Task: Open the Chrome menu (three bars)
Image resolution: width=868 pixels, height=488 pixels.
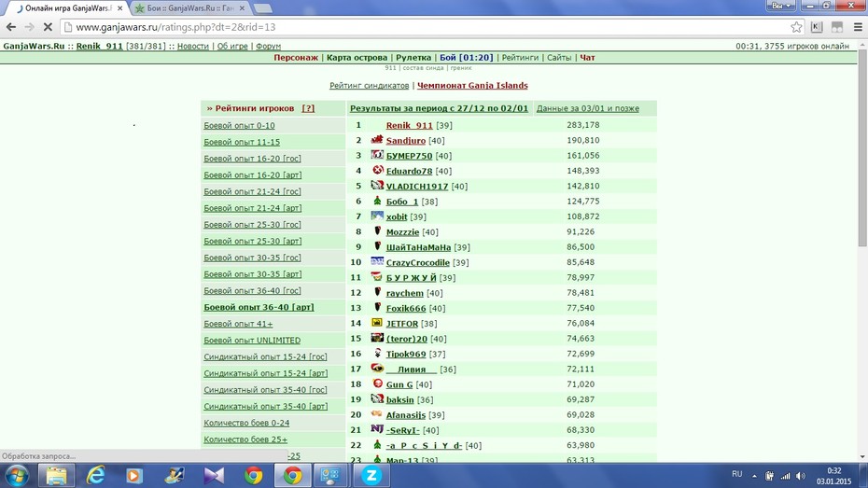Action: click(x=858, y=26)
